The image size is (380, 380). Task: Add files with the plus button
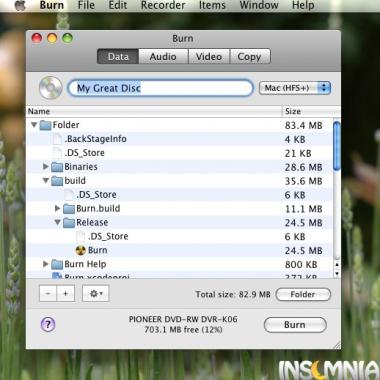(x=66, y=294)
